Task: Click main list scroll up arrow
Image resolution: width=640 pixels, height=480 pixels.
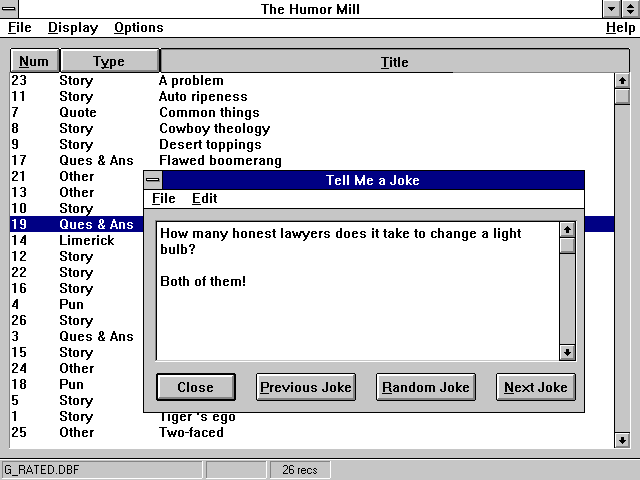Action: coord(621,80)
